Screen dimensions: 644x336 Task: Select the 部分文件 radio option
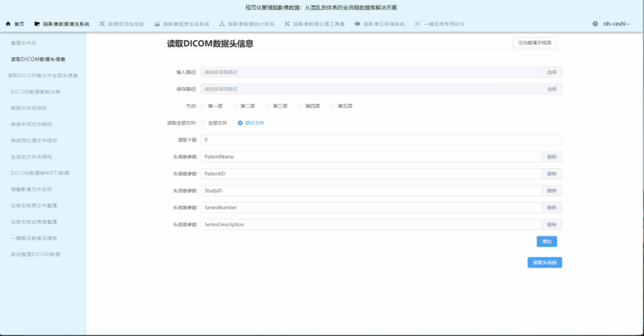(240, 123)
